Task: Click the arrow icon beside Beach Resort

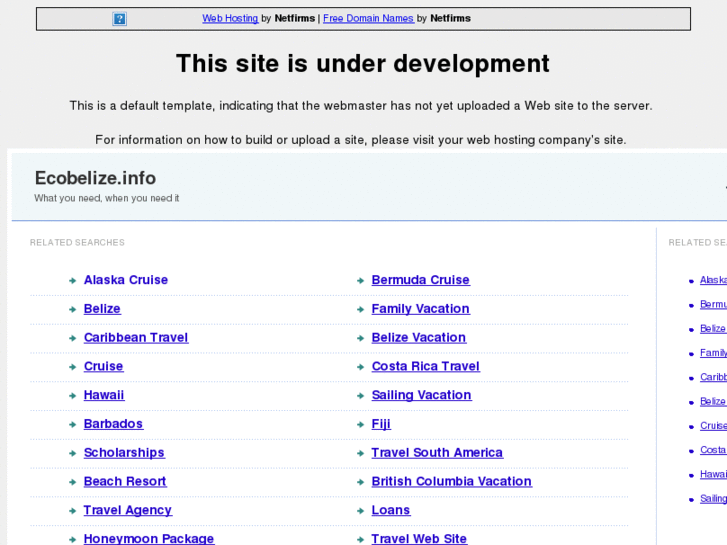Action: pos(72,482)
